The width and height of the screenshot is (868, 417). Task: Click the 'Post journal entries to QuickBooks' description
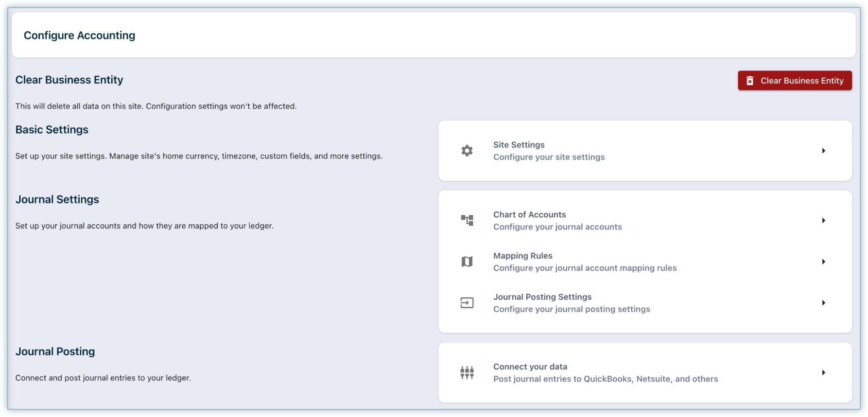tap(605, 379)
